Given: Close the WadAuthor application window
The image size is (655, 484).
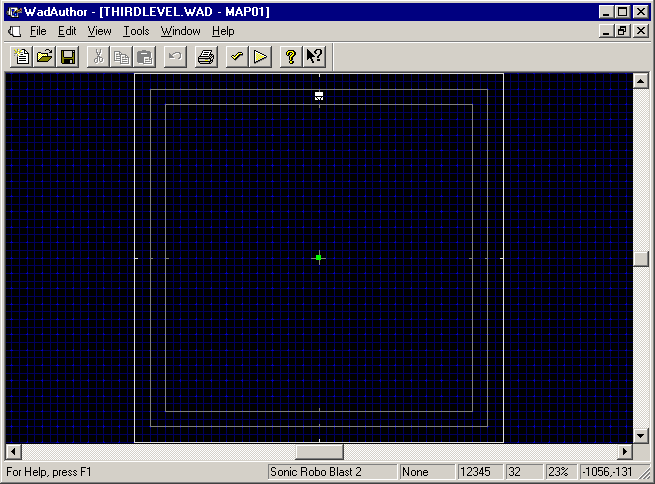Looking at the screenshot, I should 641,12.
